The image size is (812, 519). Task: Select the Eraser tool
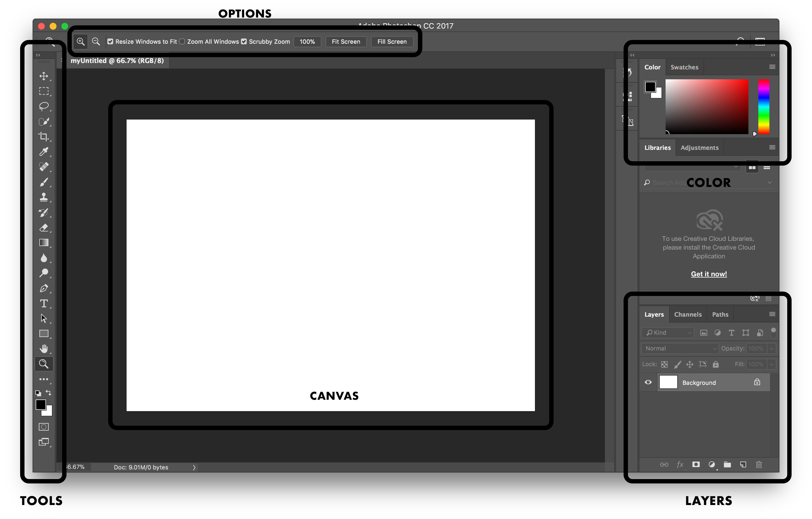tap(44, 228)
